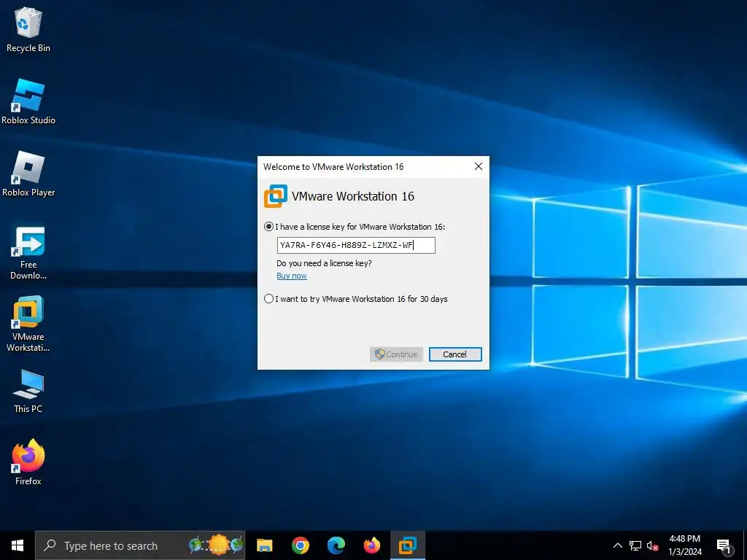The height and width of the screenshot is (560, 747).
Task: Click the taskbar search box
Action: tap(140, 545)
